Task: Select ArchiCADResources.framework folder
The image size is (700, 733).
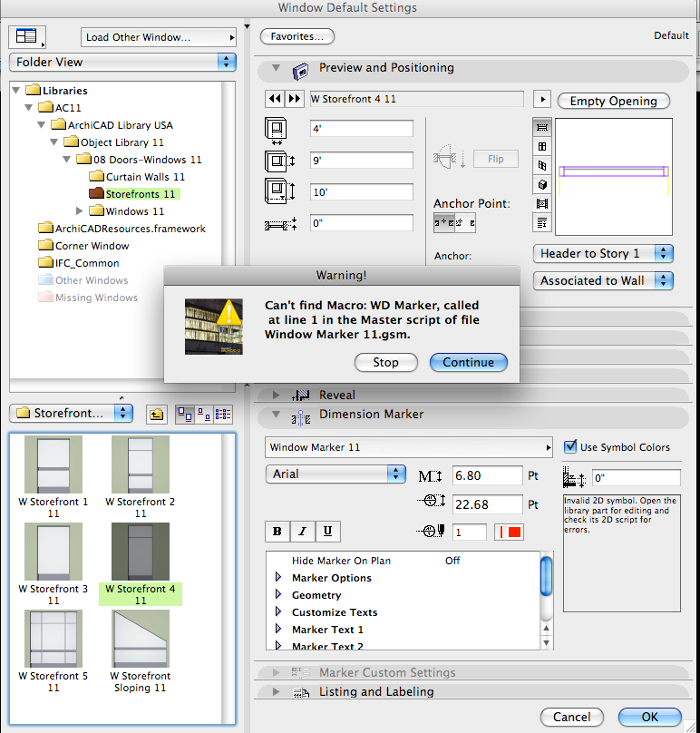Action: [x=122, y=228]
